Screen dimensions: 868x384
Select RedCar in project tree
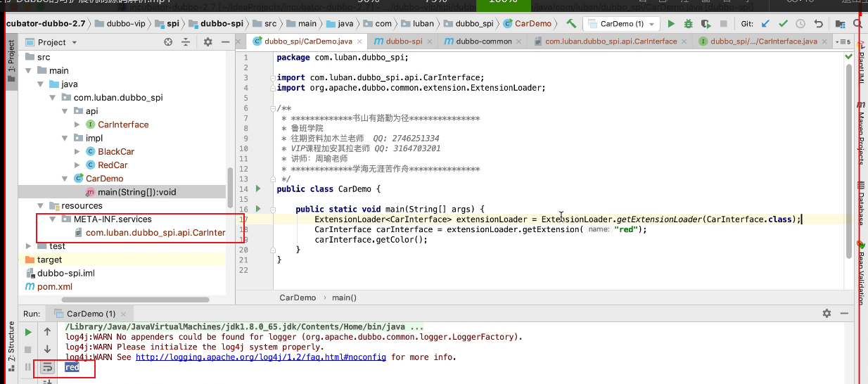[x=113, y=165]
